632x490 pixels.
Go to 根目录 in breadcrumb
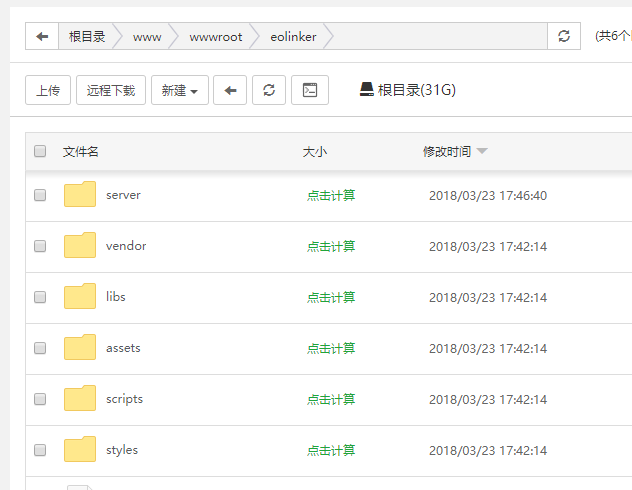point(87,37)
